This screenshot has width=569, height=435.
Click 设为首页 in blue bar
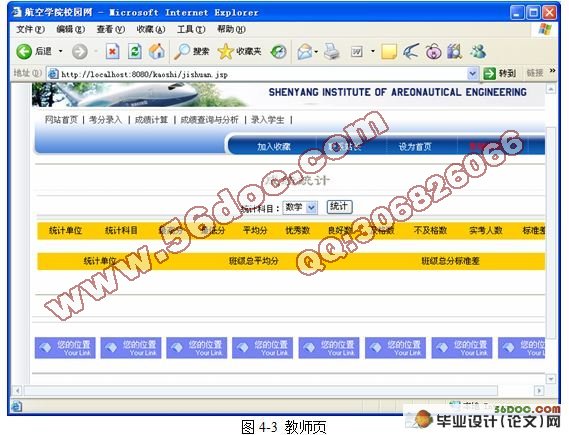pos(415,147)
